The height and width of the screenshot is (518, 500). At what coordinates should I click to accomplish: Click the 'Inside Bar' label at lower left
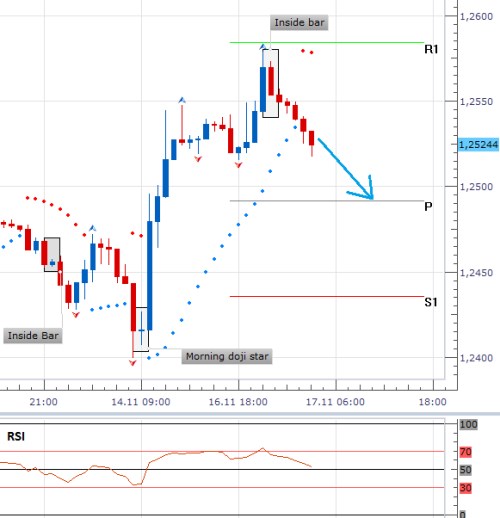[33, 336]
